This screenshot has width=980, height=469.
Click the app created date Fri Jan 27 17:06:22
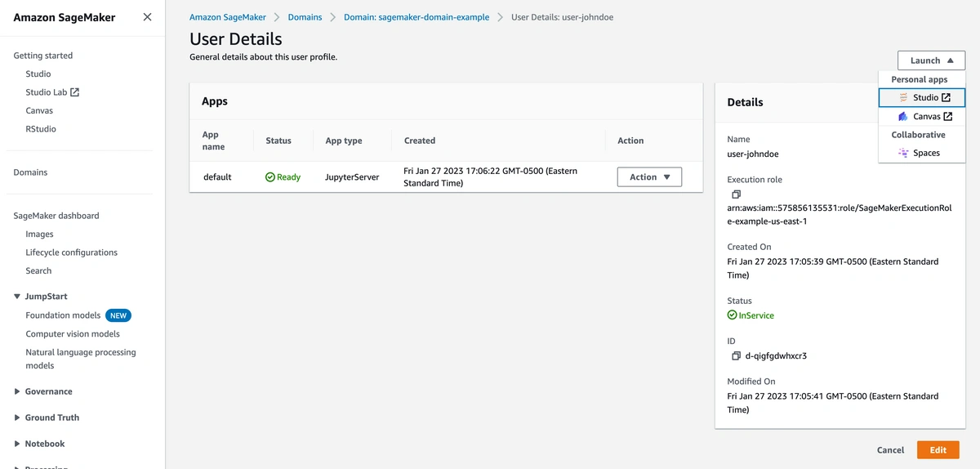(490, 177)
